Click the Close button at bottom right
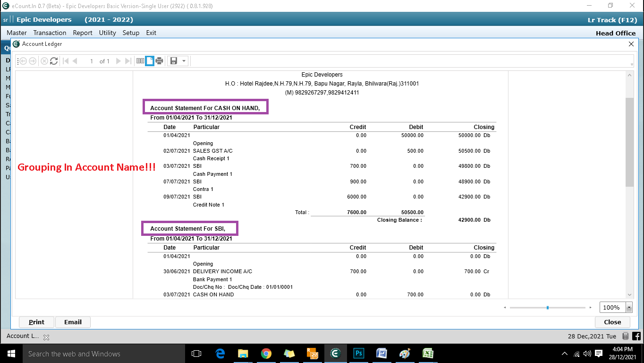The width and height of the screenshot is (644, 363). click(x=612, y=322)
